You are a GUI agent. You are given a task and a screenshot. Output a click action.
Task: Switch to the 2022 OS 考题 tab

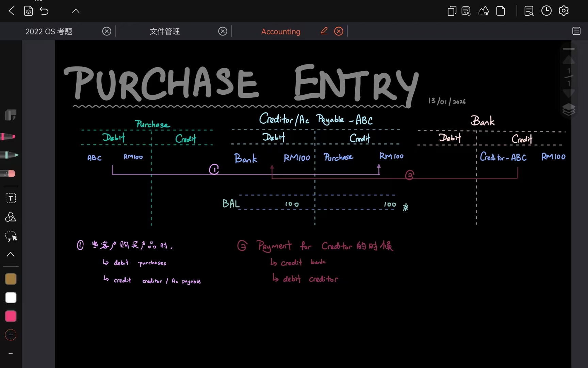tap(49, 31)
